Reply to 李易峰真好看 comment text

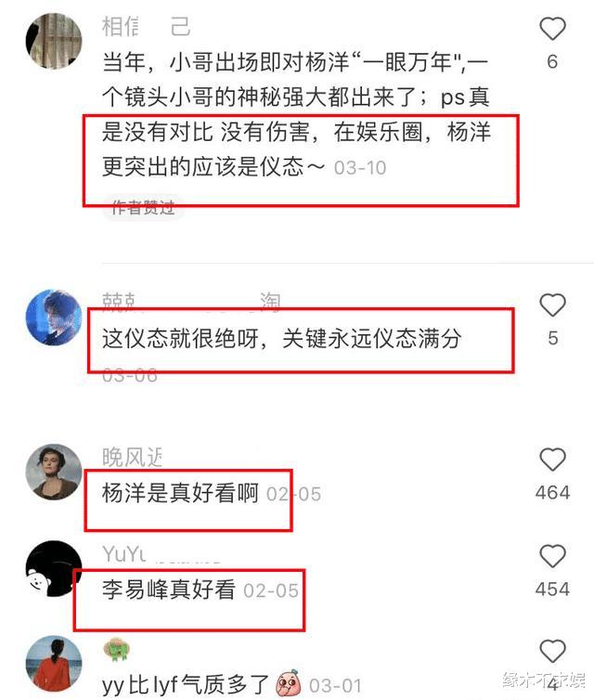click(x=169, y=590)
